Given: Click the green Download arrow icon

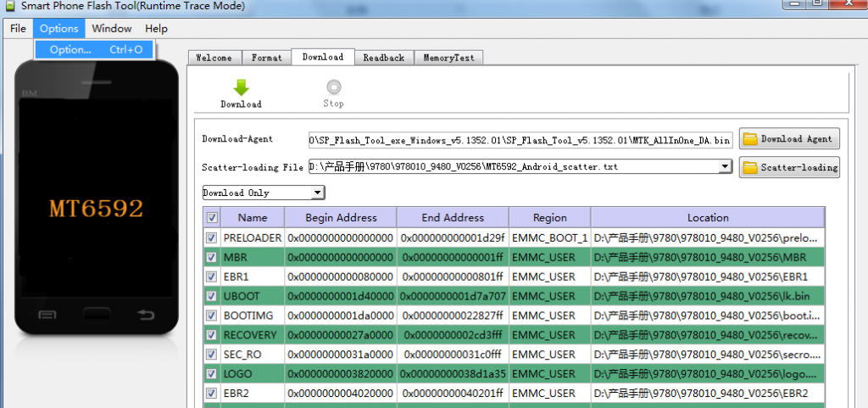Looking at the screenshot, I should point(241,87).
